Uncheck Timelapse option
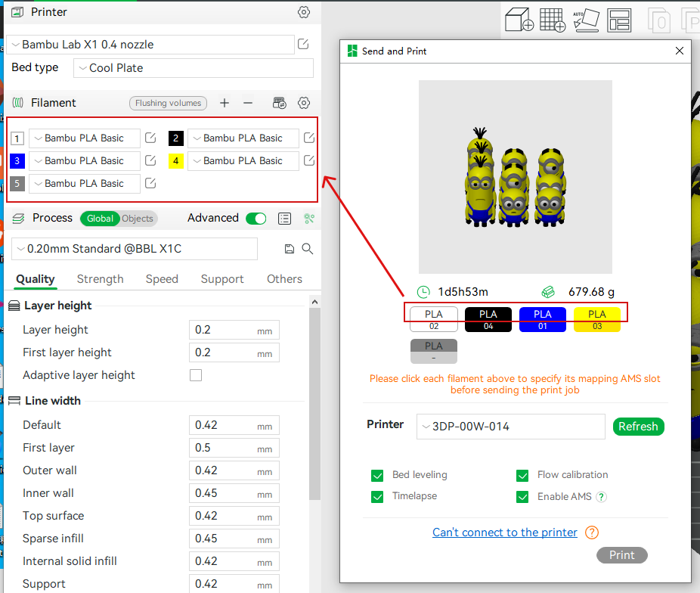 (x=377, y=496)
